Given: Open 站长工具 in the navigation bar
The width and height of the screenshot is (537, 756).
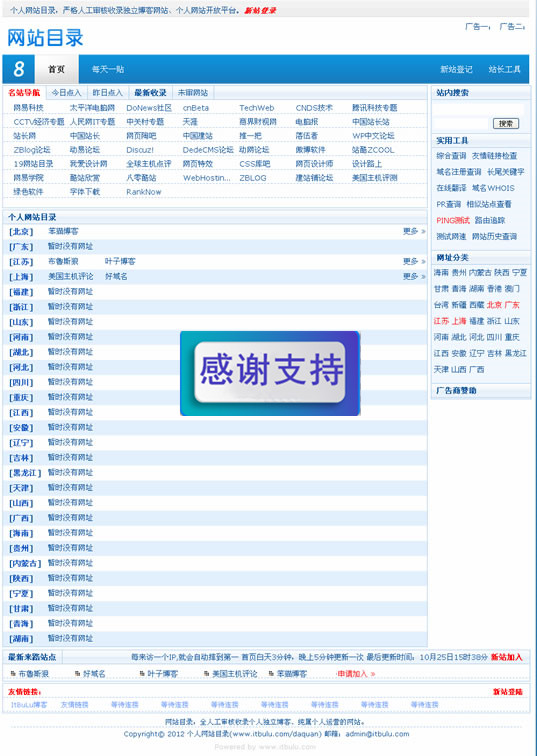Looking at the screenshot, I should (x=504, y=69).
